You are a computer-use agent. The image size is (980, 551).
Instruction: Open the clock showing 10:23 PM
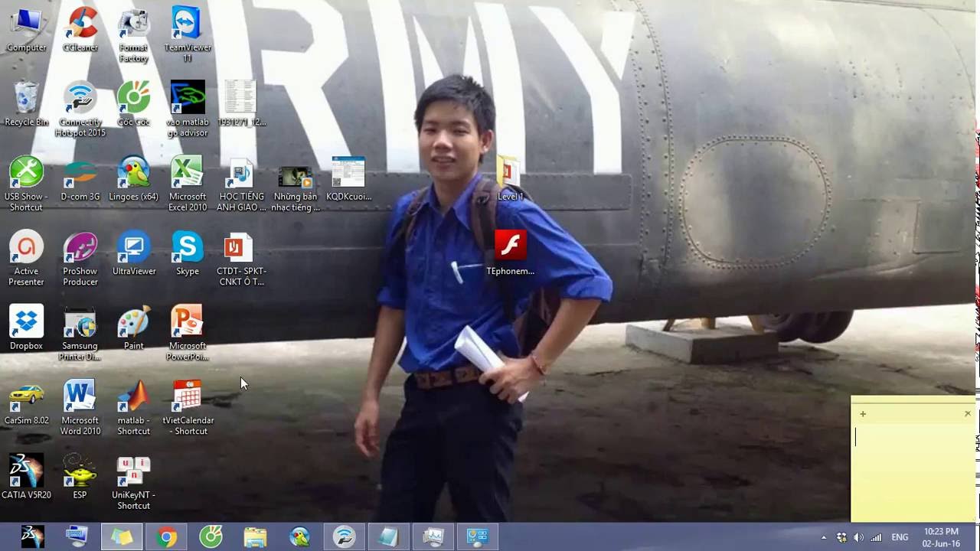tap(941, 537)
